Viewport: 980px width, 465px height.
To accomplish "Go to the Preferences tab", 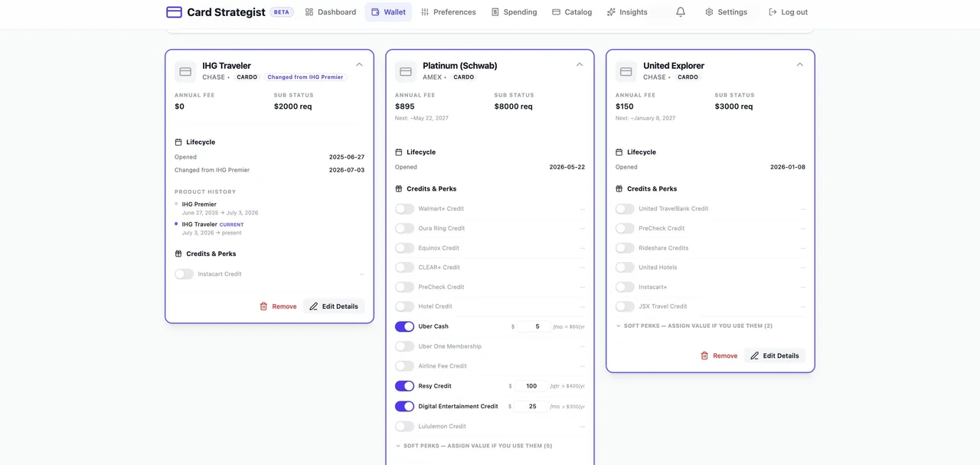I will tap(448, 12).
